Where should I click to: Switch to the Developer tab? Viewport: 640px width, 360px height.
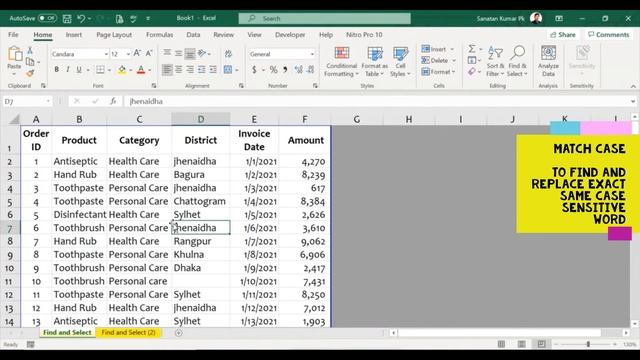(x=290, y=35)
